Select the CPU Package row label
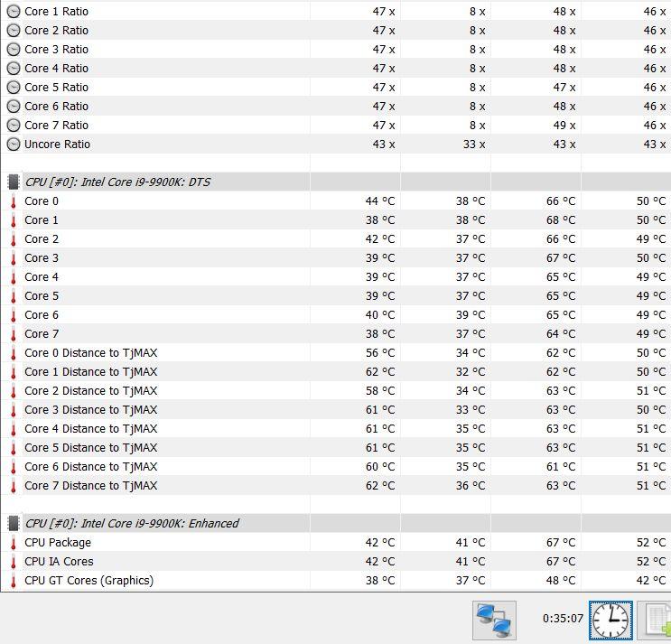This screenshot has height=644, width=671. [58, 543]
